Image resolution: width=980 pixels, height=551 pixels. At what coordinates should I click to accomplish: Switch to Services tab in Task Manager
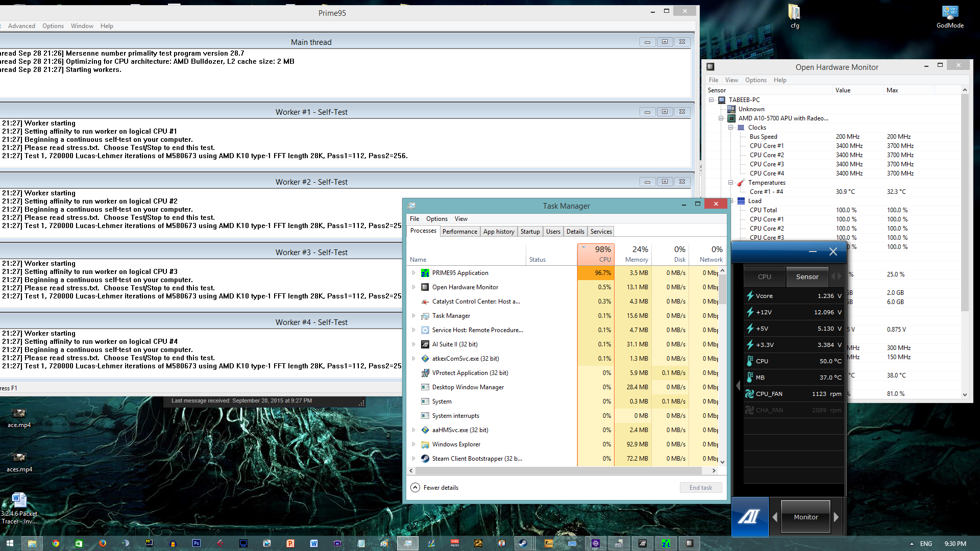click(601, 232)
